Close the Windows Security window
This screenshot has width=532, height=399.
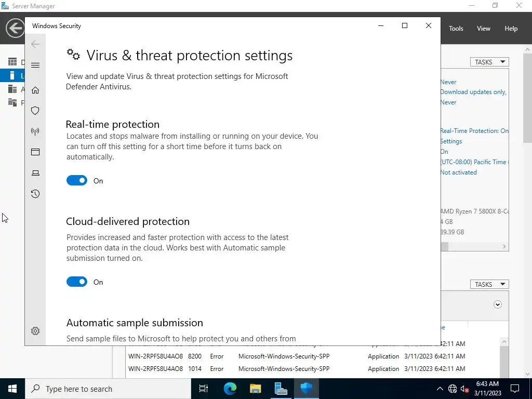click(429, 26)
